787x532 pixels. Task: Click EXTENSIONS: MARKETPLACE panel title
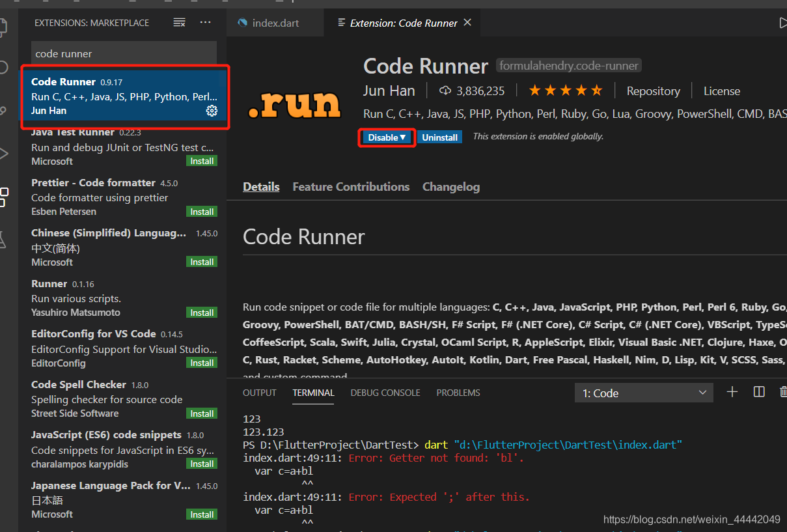[92, 23]
